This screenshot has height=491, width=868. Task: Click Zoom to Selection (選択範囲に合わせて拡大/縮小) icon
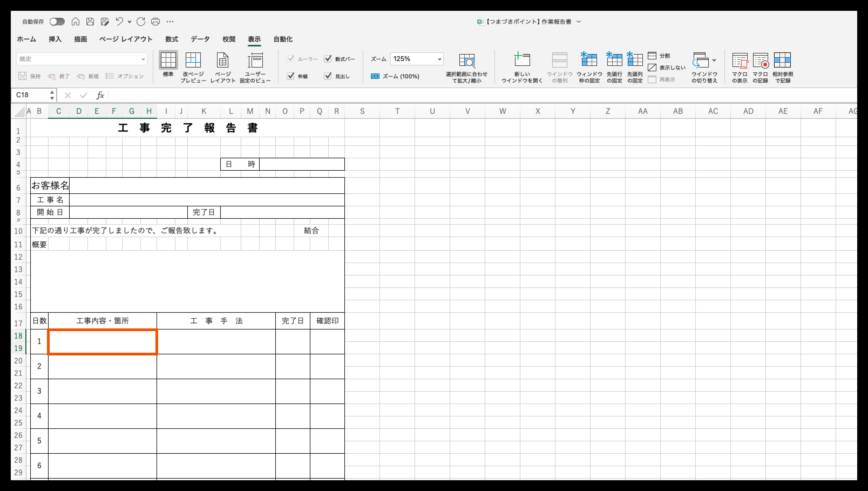(467, 61)
